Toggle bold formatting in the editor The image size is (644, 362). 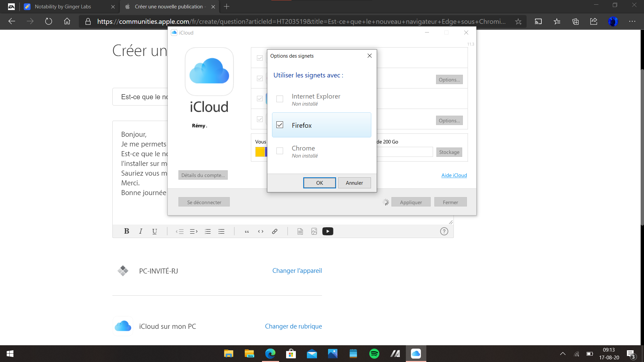pyautogui.click(x=126, y=231)
